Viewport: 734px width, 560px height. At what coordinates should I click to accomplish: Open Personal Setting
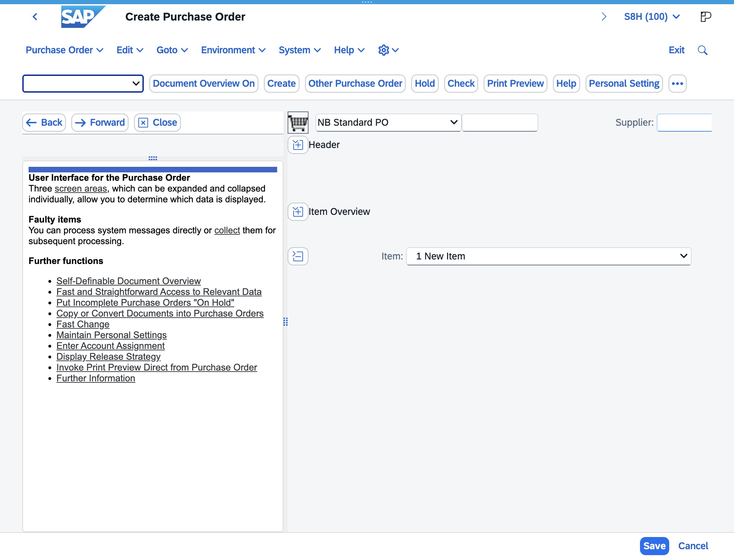pyautogui.click(x=624, y=84)
